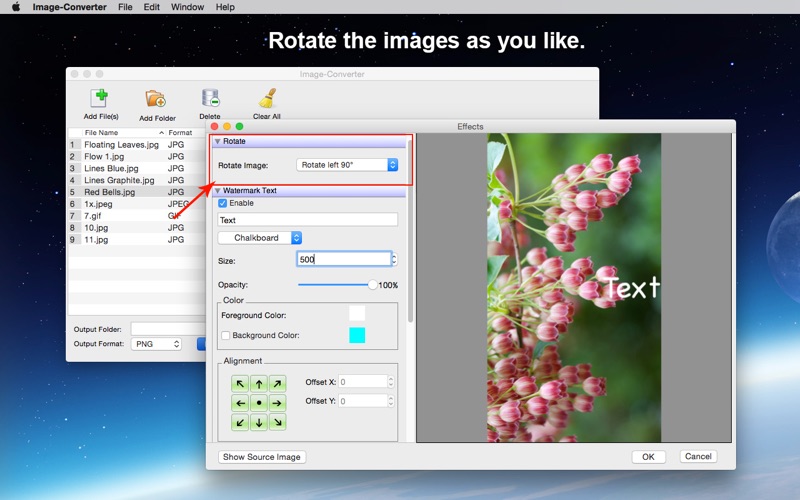Select the 7.gif row
This screenshot has width=800, height=500.
click(x=137, y=216)
